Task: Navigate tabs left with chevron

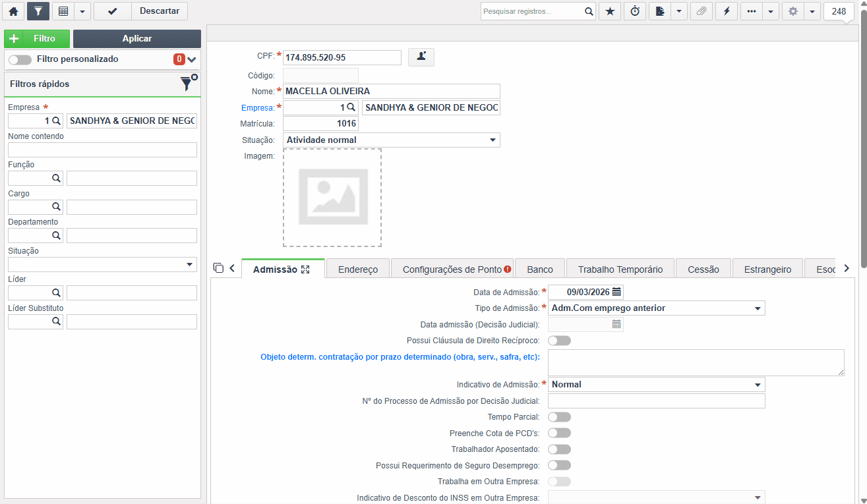Action: 232,268
